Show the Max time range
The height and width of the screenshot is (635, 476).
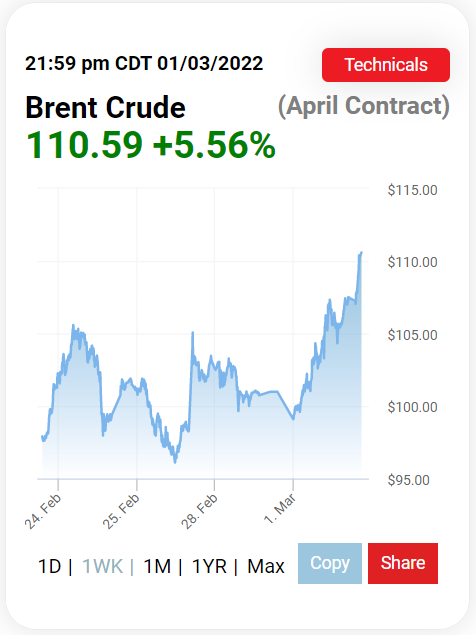(266, 566)
